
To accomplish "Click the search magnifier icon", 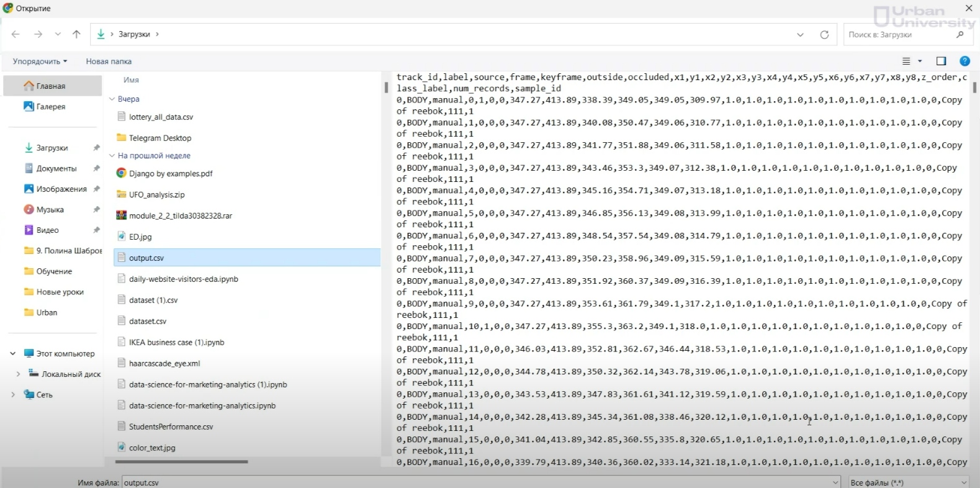I will coord(960,35).
